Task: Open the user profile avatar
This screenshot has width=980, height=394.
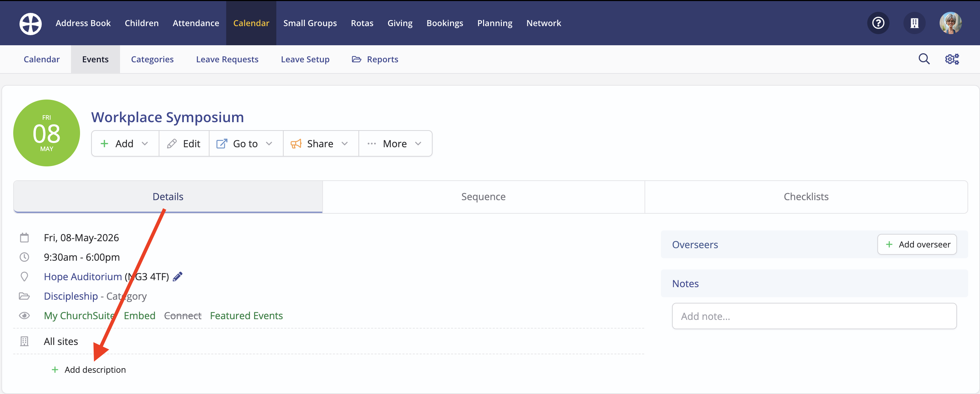Action: (x=950, y=23)
